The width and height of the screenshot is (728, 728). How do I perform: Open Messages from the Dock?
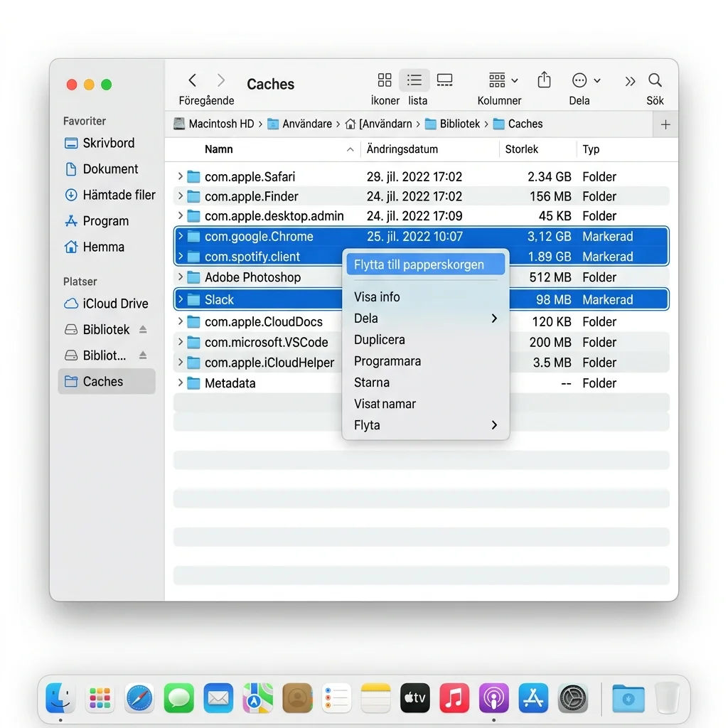click(178, 697)
